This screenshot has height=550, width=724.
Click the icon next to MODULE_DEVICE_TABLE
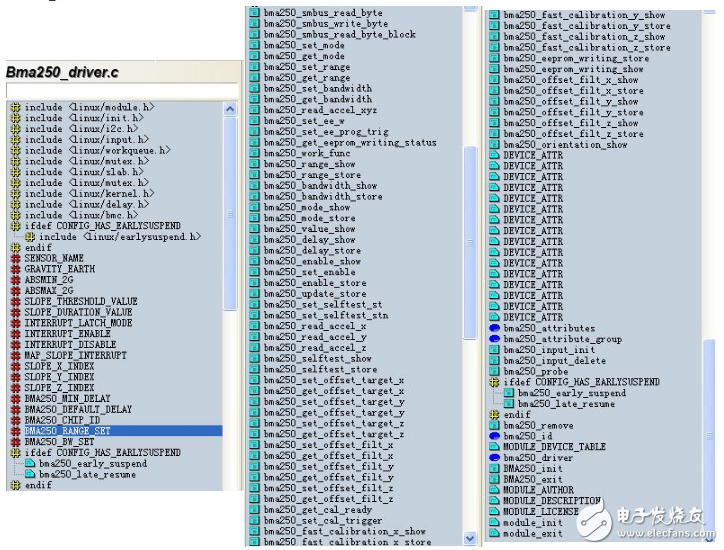click(495, 447)
